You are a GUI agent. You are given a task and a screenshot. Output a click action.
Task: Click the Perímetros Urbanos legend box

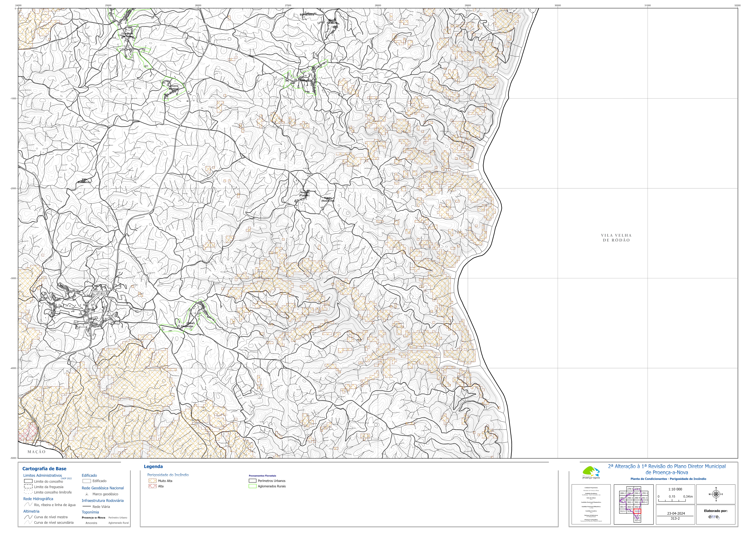coord(253,481)
